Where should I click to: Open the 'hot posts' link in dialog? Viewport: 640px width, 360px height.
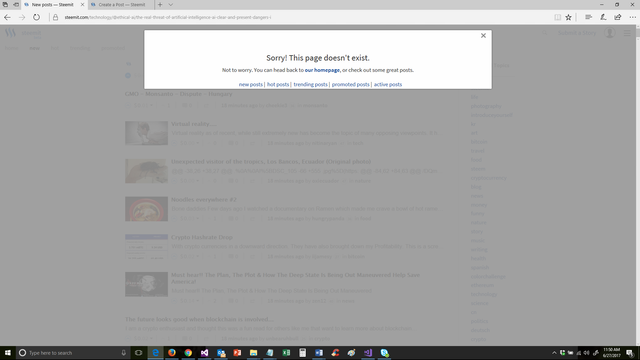[278, 84]
